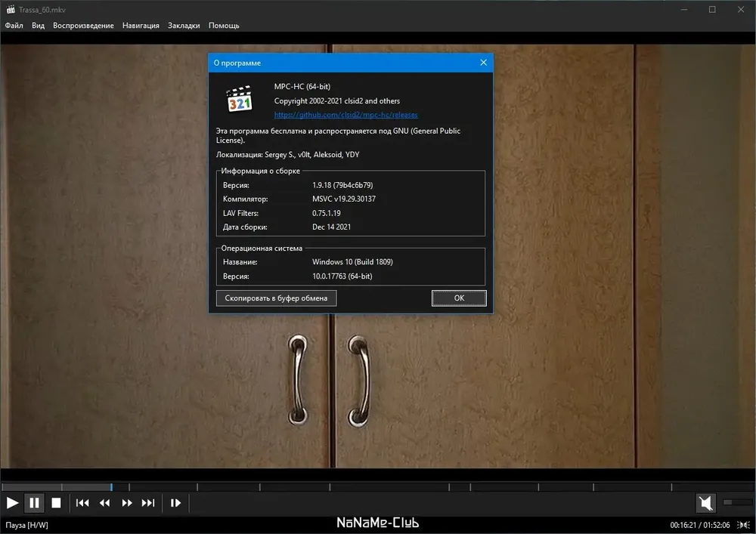The width and height of the screenshot is (756, 534).
Task: Open the Навигация menu
Action: point(141,26)
